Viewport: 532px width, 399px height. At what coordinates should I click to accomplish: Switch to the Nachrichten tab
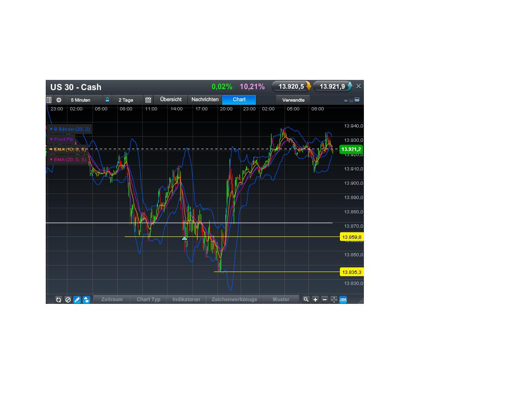[x=205, y=99]
